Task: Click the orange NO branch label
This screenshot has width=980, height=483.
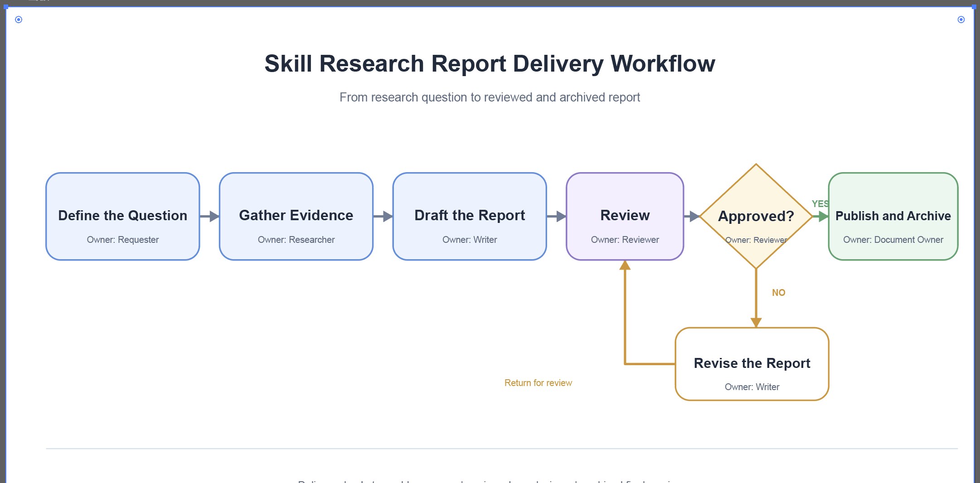Action: coord(779,293)
